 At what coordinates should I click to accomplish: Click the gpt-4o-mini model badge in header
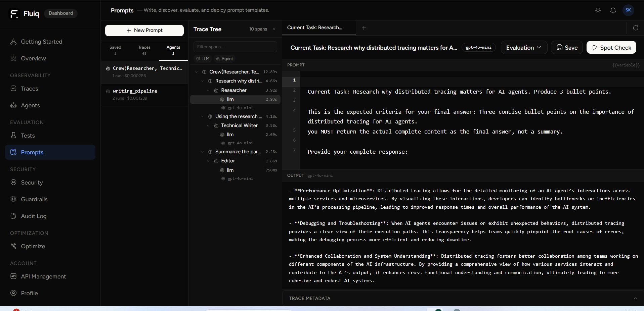tap(478, 48)
